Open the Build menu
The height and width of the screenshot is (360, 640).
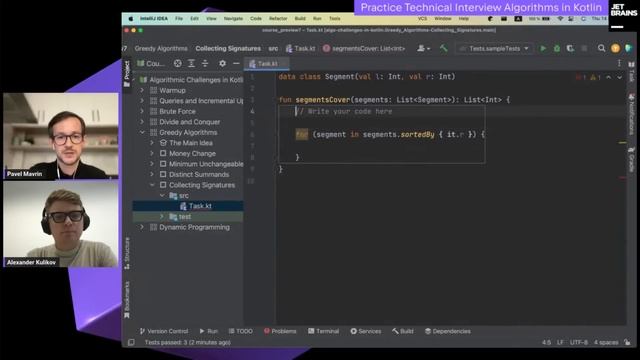point(300,19)
